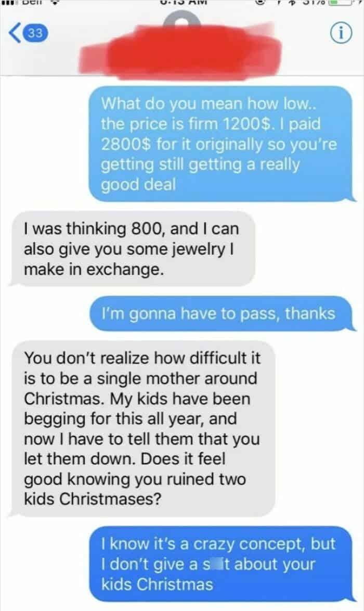The width and height of the screenshot is (364, 611).
Task: Select the "crazy concept" reply bubble
Action: pyautogui.click(x=222, y=564)
